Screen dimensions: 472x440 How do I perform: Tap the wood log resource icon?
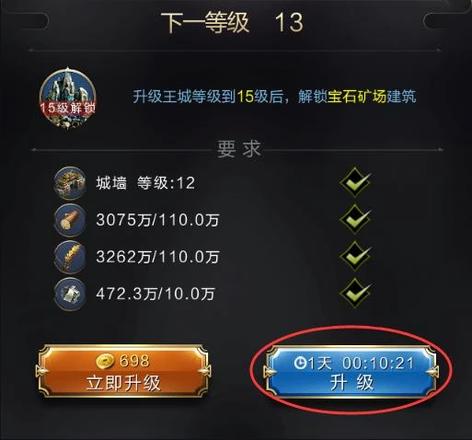pos(69,220)
